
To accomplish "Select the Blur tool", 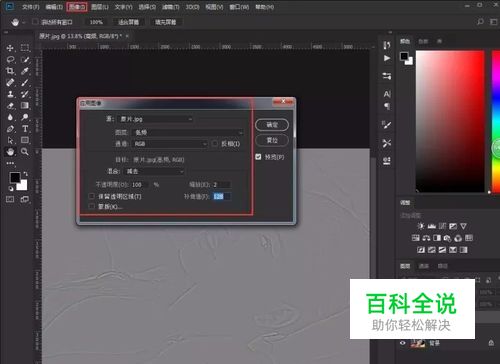I will [10, 117].
